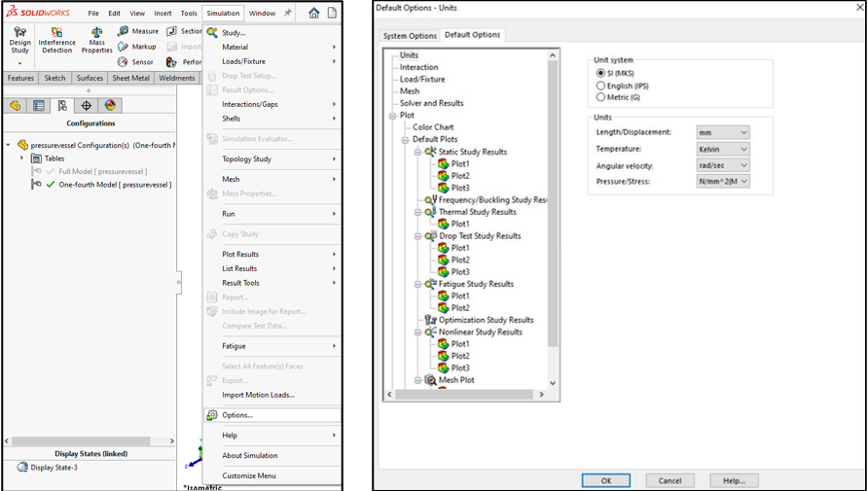
Task: Collapse the Plot node in options tree
Action: point(392,116)
